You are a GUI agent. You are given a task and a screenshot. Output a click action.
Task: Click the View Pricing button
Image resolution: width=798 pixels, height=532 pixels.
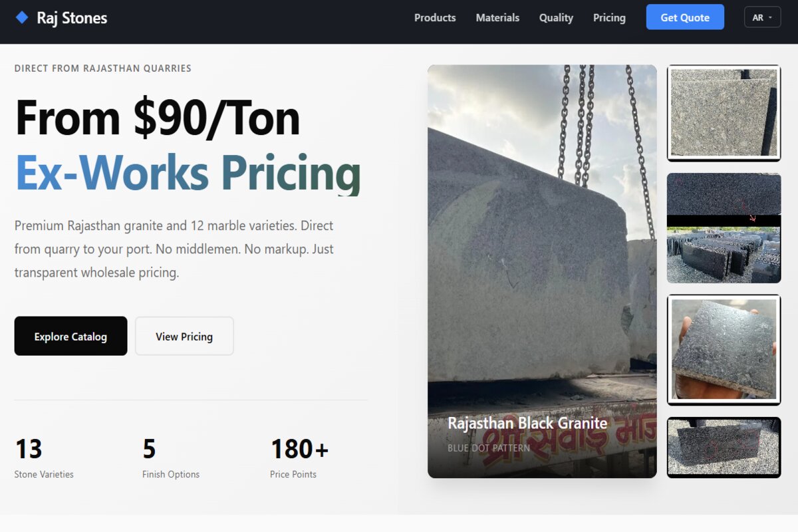pyautogui.click(x=184, y=336)
